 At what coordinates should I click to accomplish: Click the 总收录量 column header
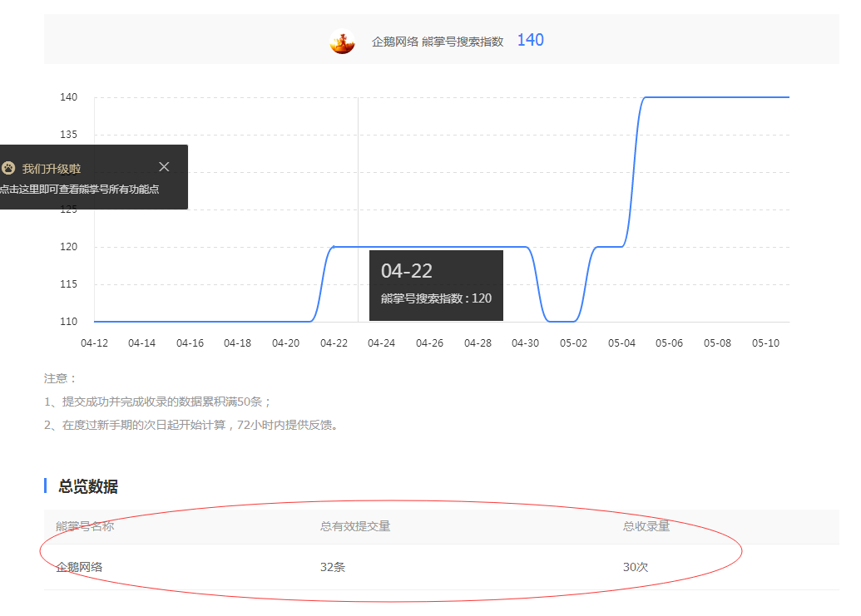646,526
